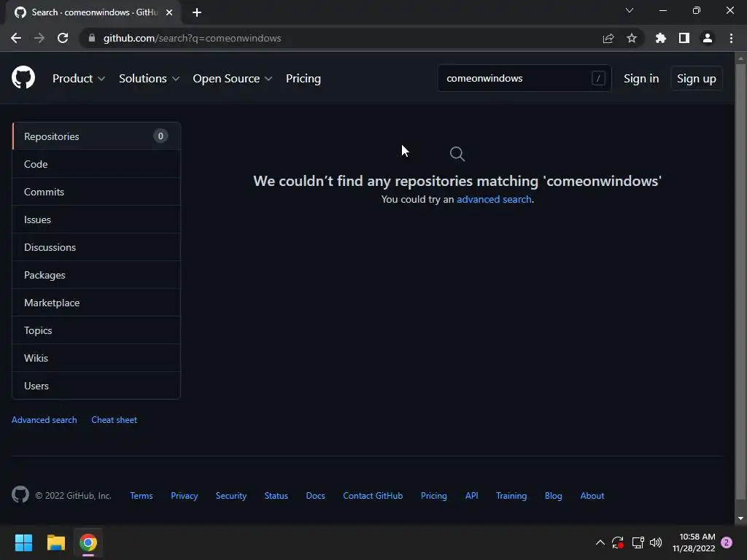Viewport: 747px width, 560px height.
Task: Open network status tray icon
Action: (x=638, y=542)
